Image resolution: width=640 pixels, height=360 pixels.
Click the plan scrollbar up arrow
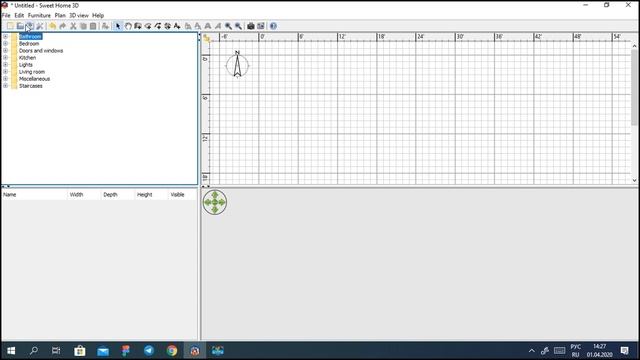[634, 46]
